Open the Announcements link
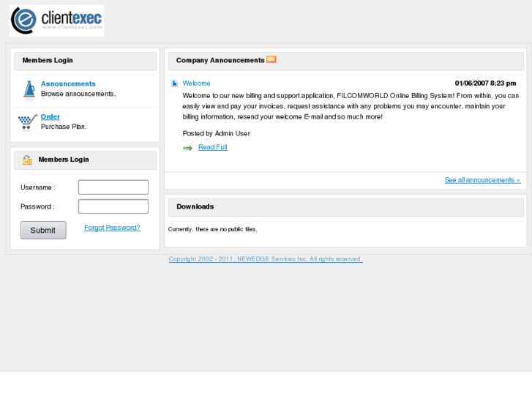 (68, 84)
